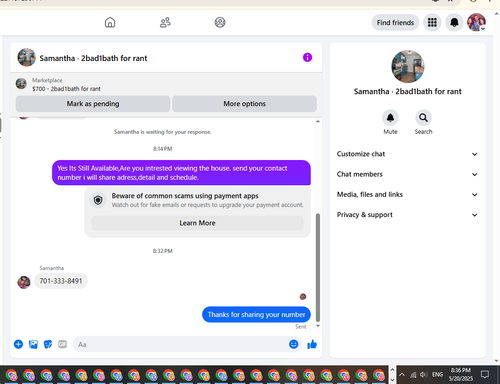Click the chat scroll down arrow
The image size is (500, 384).
[318, 326]
